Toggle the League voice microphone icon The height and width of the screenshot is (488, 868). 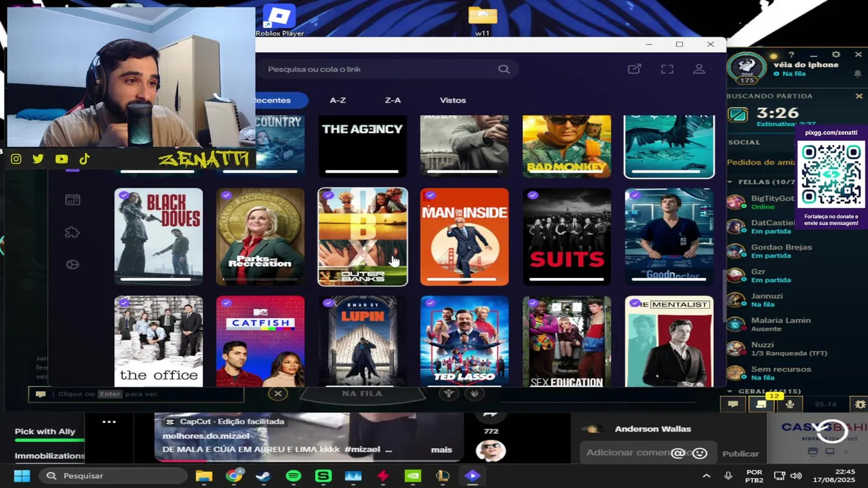[x=790, y=404]
